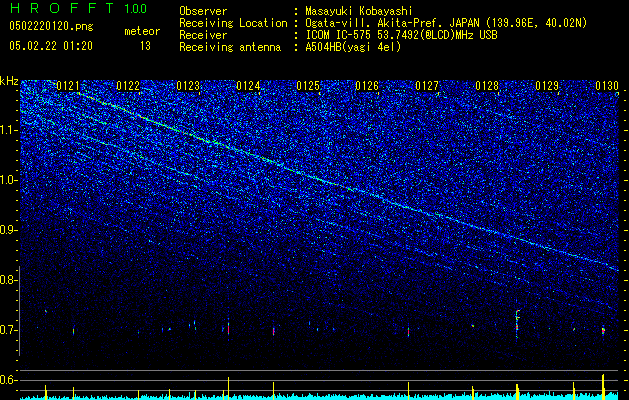The height and width of the screenshot is (400, 629).
Task: Click the 0123 time marker
Action: tap(188, 86)
